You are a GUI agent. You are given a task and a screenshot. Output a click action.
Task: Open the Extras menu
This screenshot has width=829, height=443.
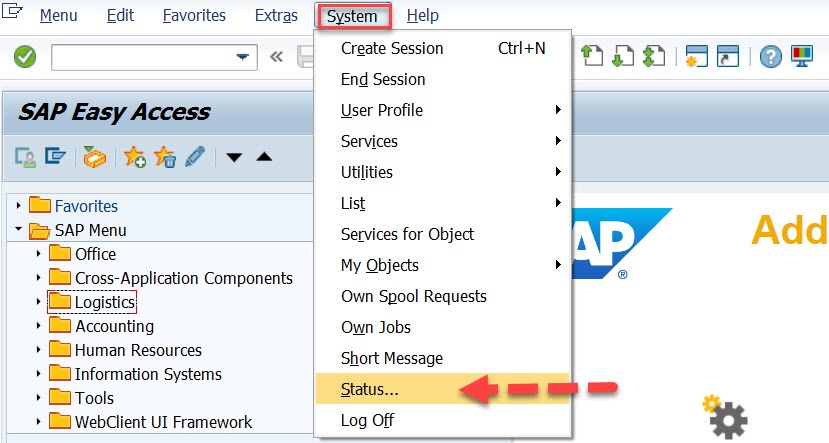tap(275, 16)
